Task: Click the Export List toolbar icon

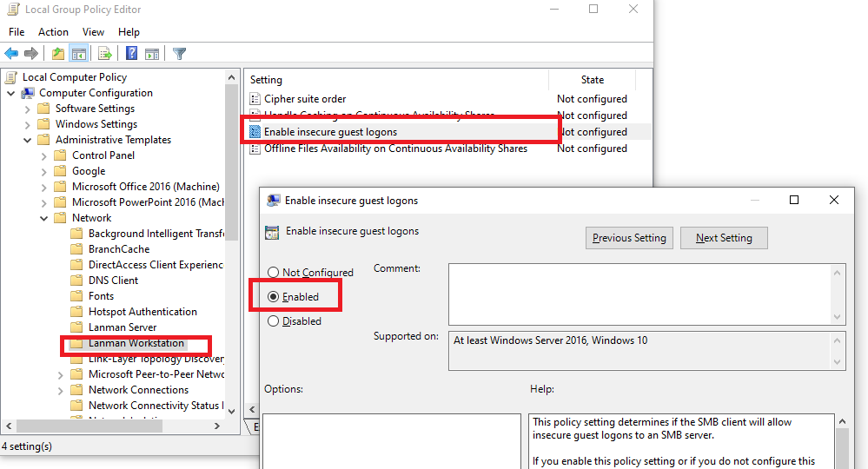Action: (104, 54)
